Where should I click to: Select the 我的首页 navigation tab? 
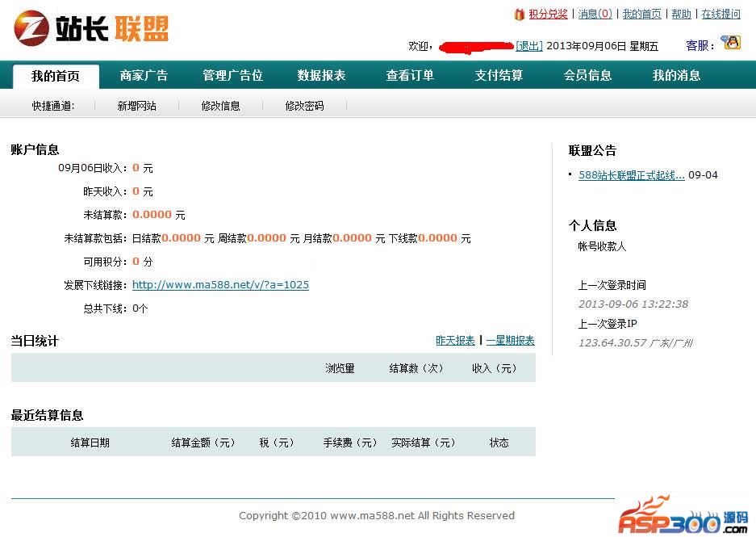click(56, 76)
